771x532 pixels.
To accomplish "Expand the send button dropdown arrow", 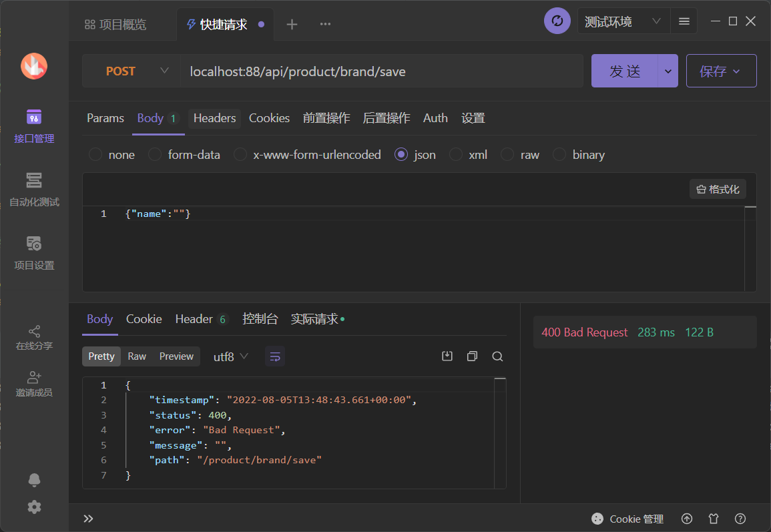I will 668,71.
